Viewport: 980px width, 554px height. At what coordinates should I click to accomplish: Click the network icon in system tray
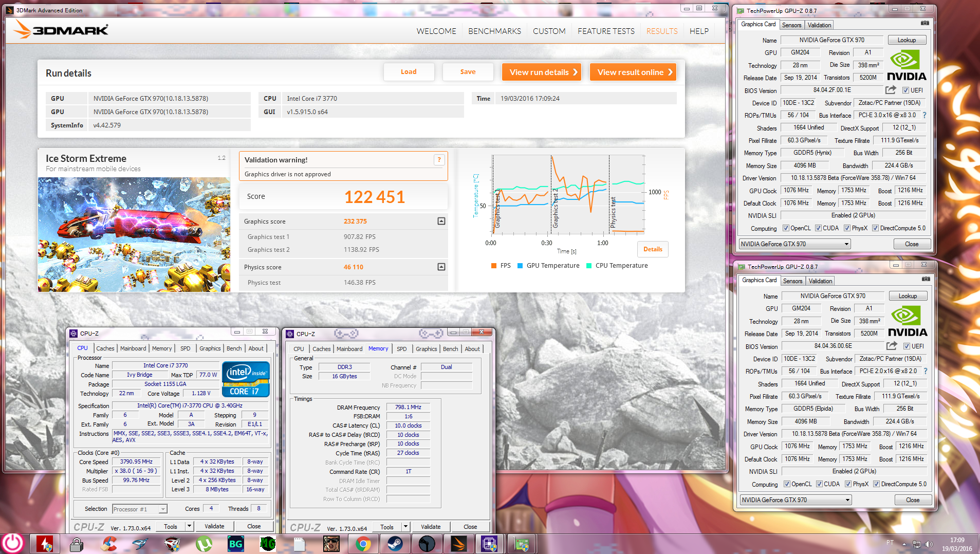coord(916,544)
